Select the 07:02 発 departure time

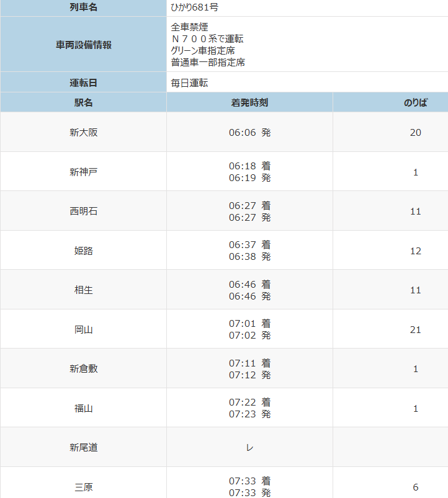[249, 336]
